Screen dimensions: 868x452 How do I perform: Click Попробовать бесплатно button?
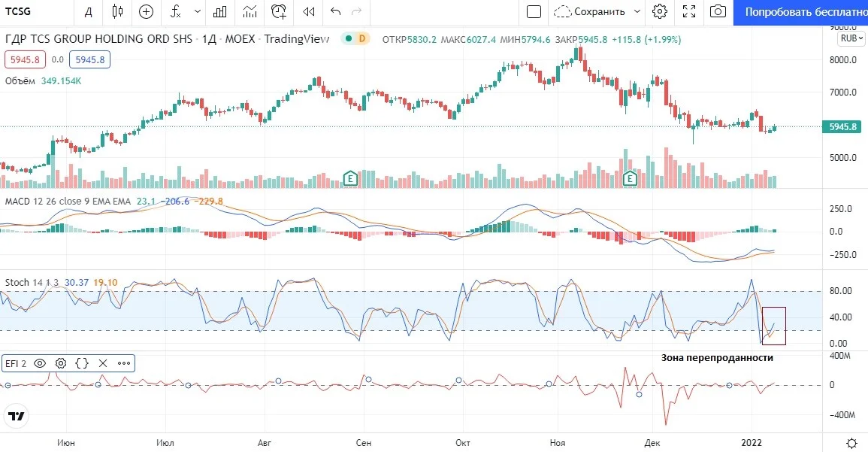coord(800,12)
